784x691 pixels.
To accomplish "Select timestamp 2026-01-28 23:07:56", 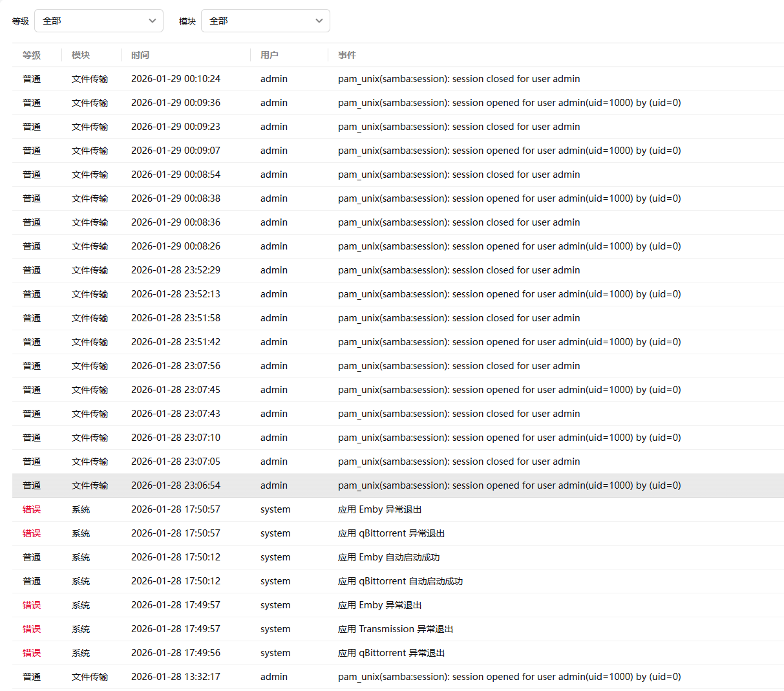I will 176,366.
